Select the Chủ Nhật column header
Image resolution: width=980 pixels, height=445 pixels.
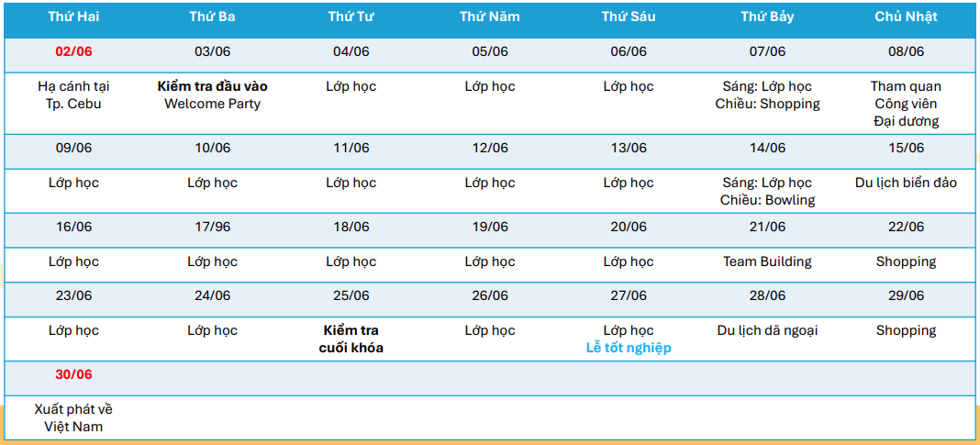point(906,17)
